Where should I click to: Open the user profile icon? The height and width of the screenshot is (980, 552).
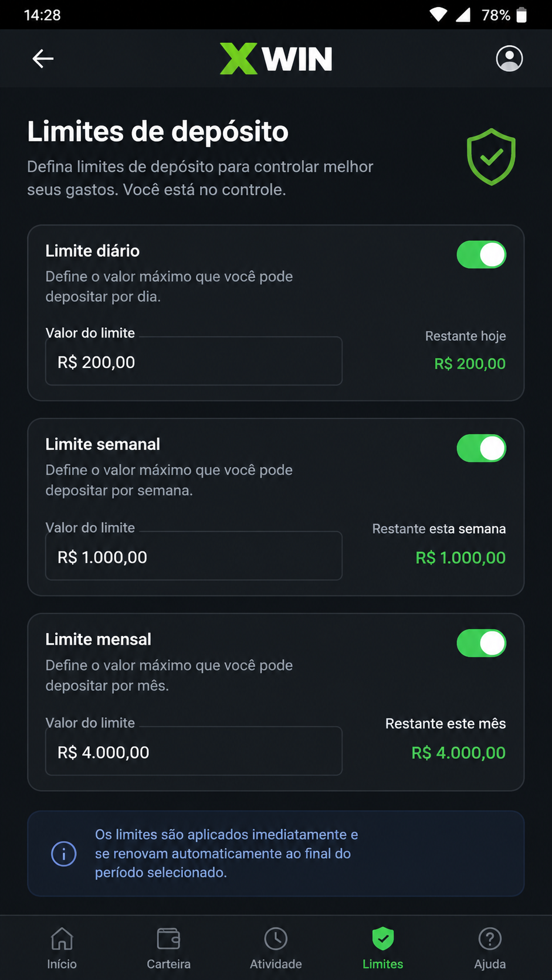pyautogui.click(x=509, y=59)
